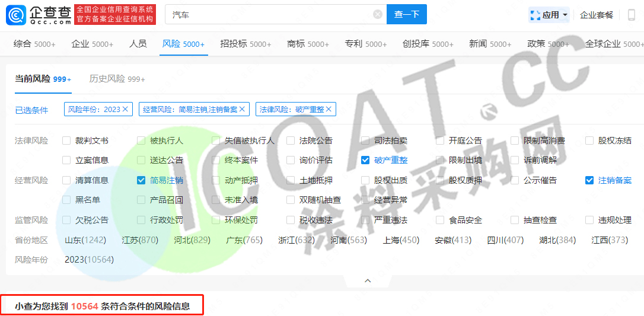This screenshot has width=644, height=316.
Task: Filter by province 山东(1242)
Action: [85, 240]
